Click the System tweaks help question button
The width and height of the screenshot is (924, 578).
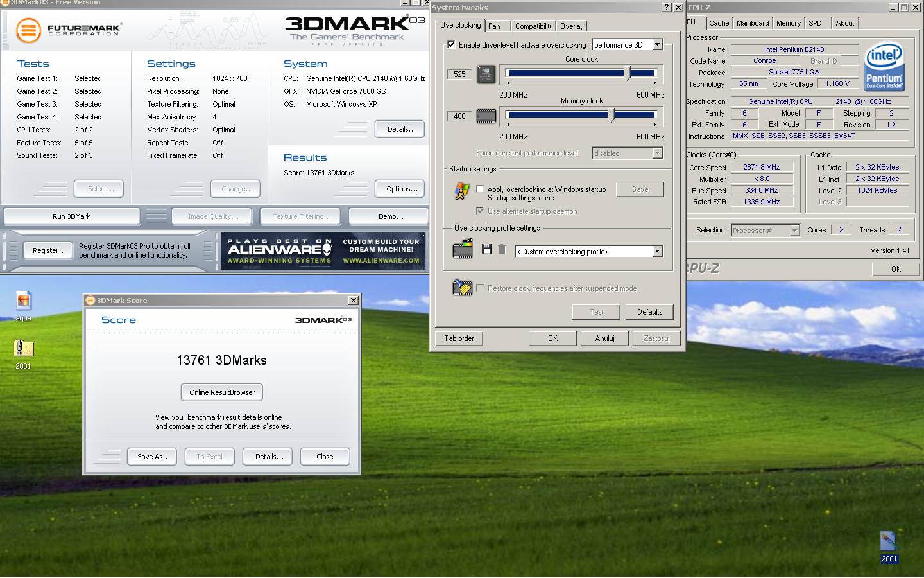[666, 8]
